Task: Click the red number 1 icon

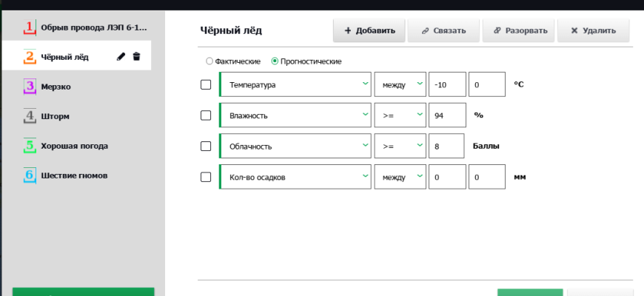Action: 30,27
